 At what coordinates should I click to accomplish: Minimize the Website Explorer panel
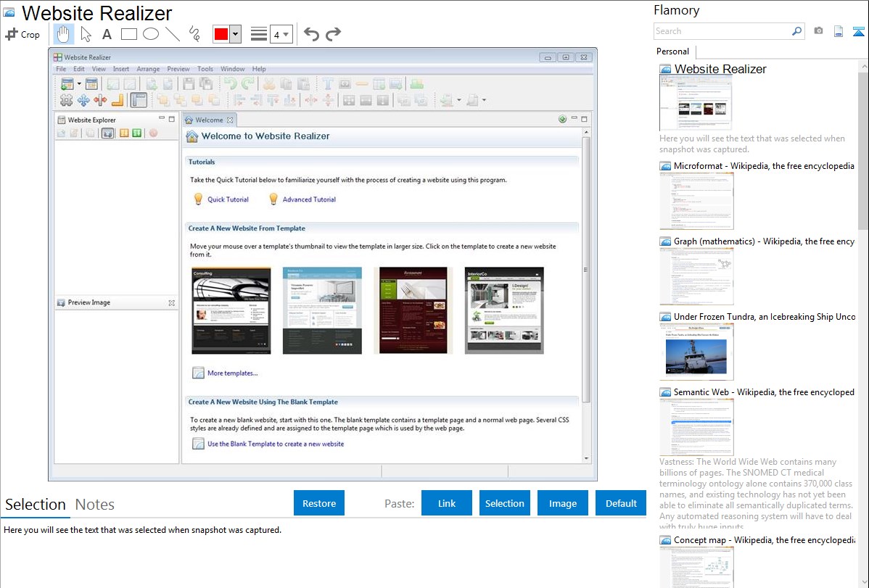coord(161,119)
